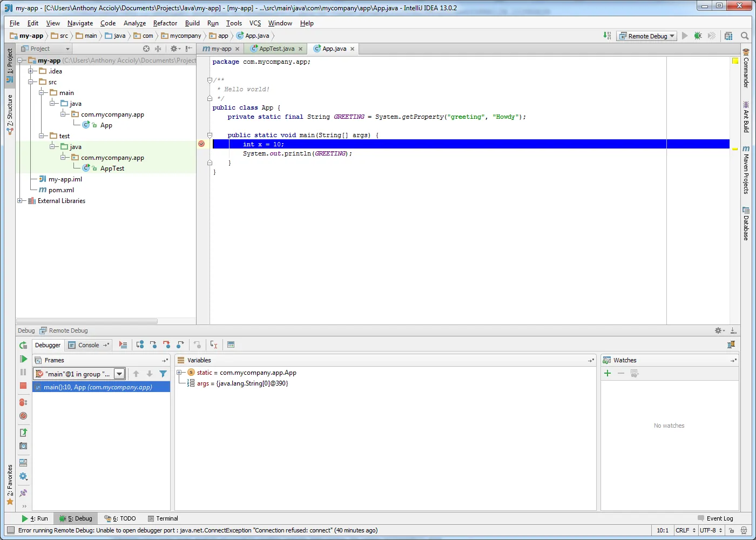Click the Remote Debug session tab label

pos(68,330)
